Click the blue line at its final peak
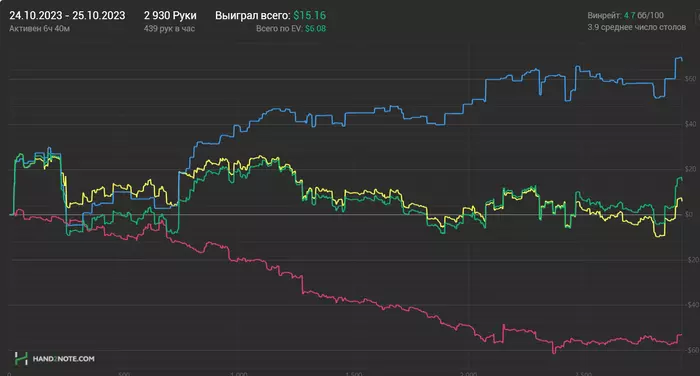 (679, 58)
